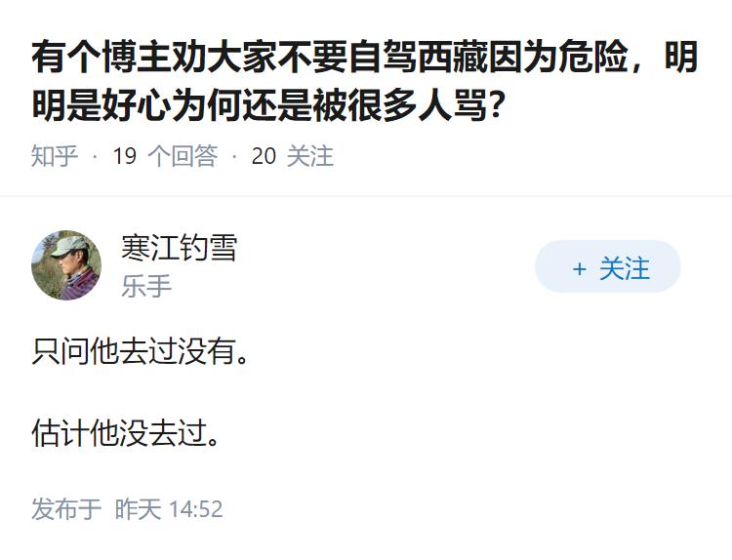Image resolution: width=732 pixels, height=560 pixels.
Task: Select the answer line 估计他没去过。
Action: coord(126,432)
